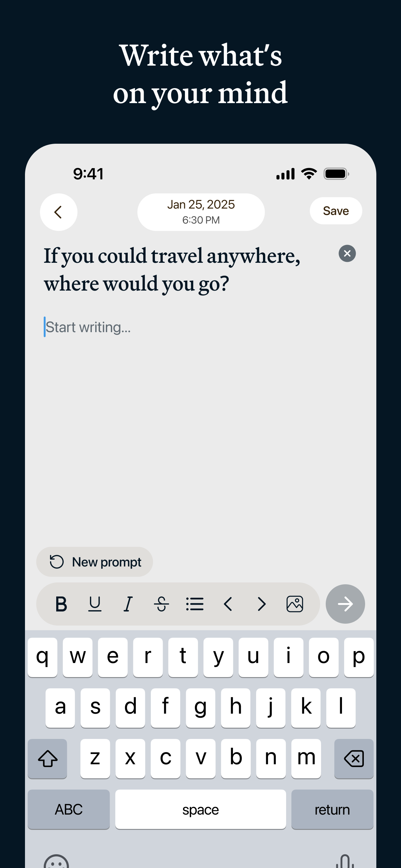Tap the a key
Screen dimensions: 401x868
[x=60, y=708]
